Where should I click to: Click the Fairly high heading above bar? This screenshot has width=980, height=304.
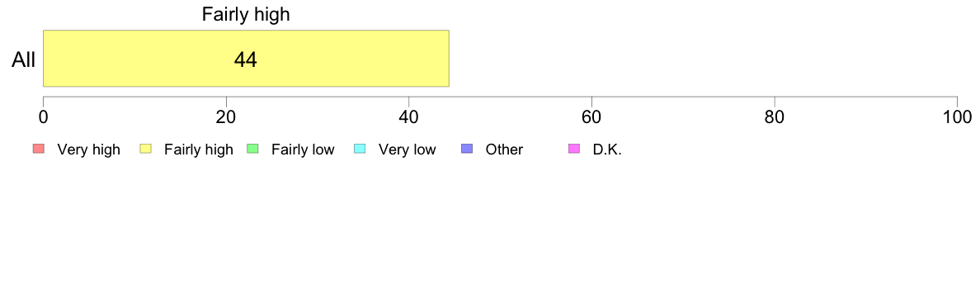tap(246, 14)
